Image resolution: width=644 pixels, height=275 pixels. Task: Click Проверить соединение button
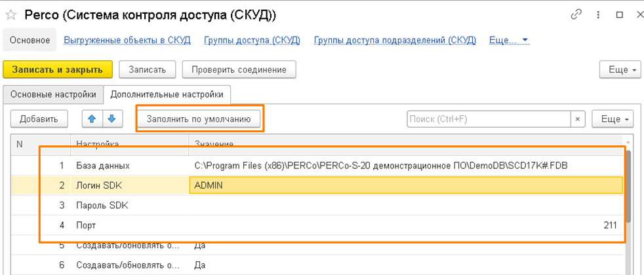pyautogui.click(x=239, y=69)
